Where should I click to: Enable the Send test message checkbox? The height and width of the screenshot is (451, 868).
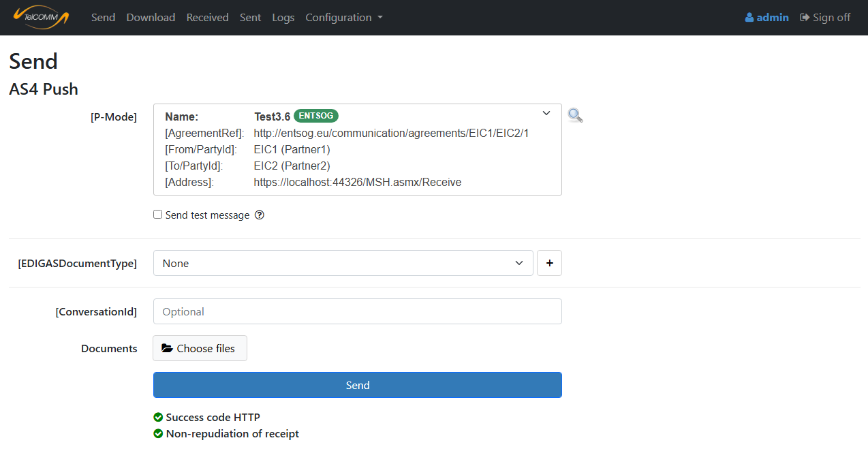[x=158, y=215]
